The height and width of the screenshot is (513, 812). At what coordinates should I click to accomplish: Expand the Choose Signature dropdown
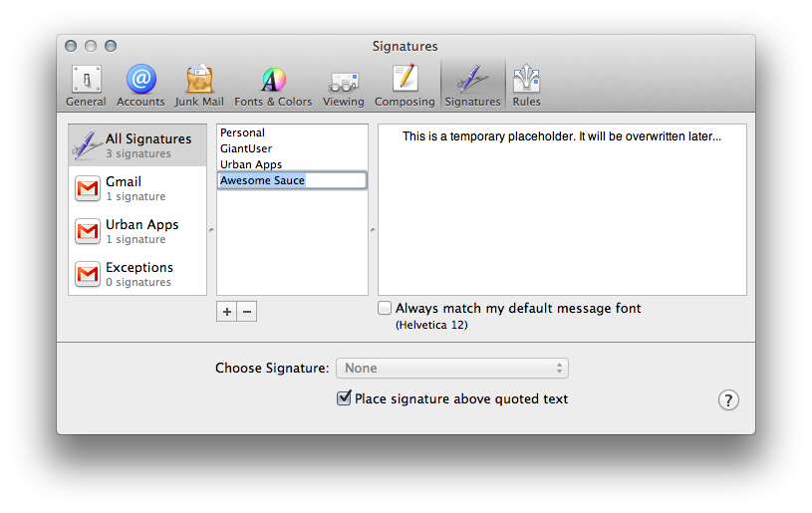[452, 369]
